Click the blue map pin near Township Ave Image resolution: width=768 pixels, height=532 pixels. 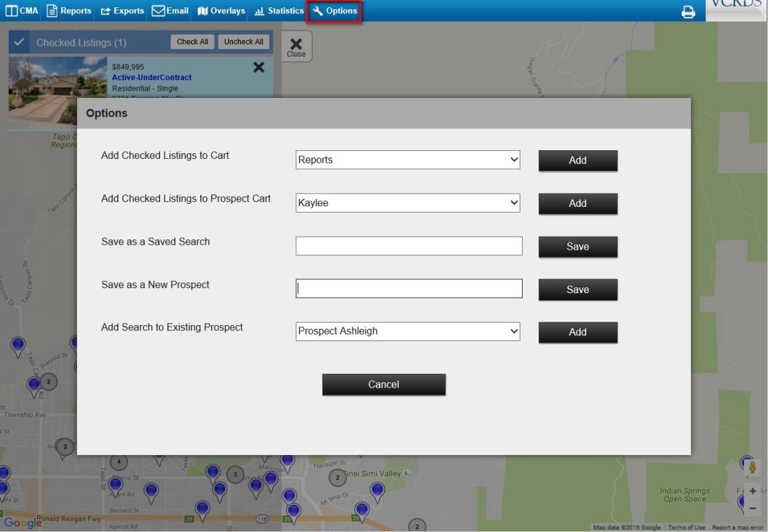click(34, 387)
